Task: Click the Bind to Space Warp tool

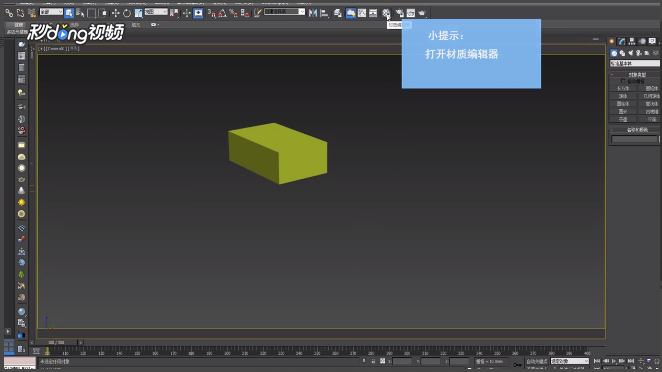Action: [x=32, y=13]
